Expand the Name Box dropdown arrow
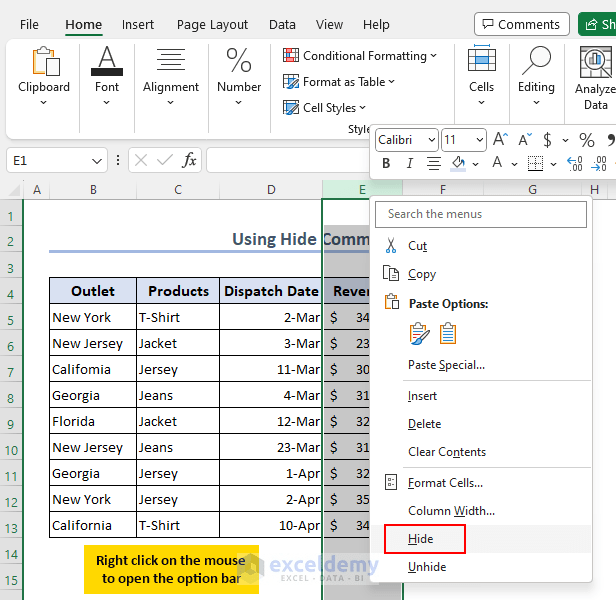The image size is (616, 600). [x=97, y=161]
